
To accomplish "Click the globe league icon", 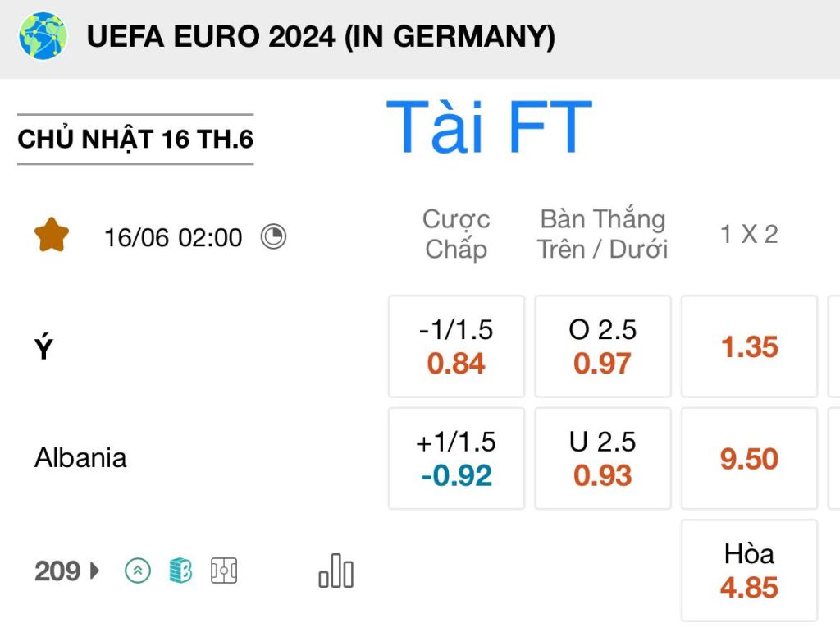I will (43, 36).
